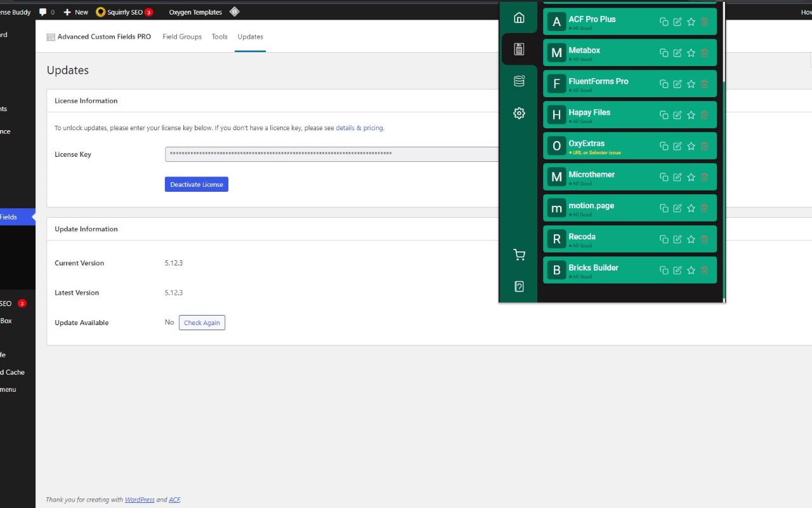Viewport: 812px width, 508px height.
Task: Edit the Microthemer entry
Action: point(678,177)
